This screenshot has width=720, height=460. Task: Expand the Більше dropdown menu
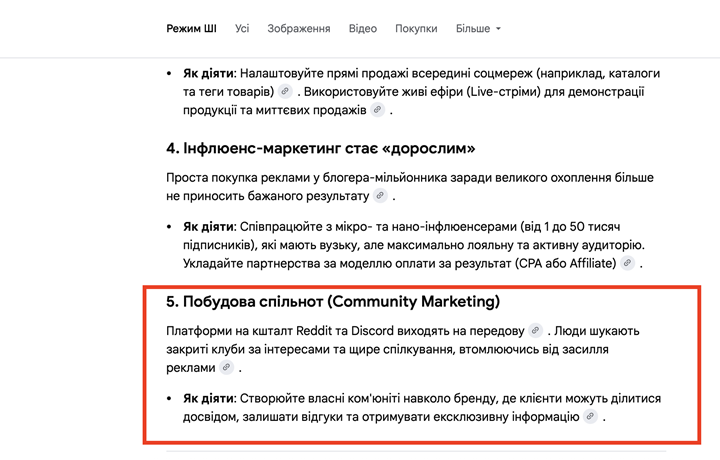(478, 28)
